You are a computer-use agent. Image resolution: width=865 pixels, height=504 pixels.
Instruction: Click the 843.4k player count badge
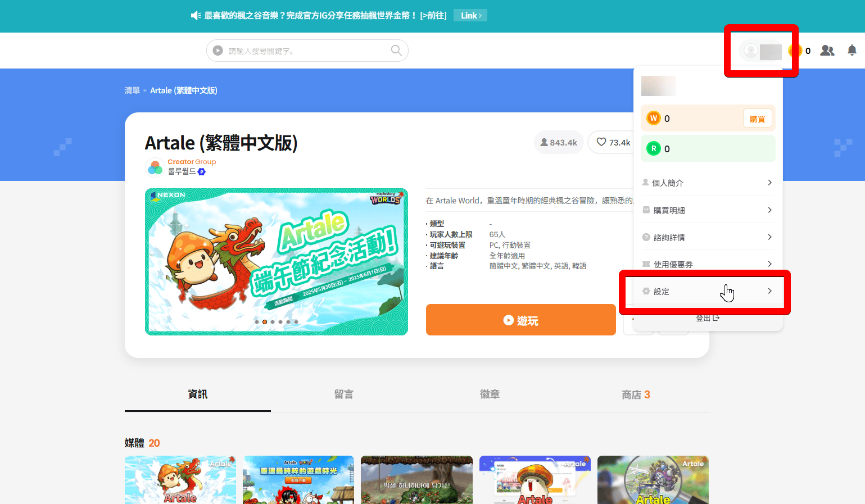pos(559,142)
